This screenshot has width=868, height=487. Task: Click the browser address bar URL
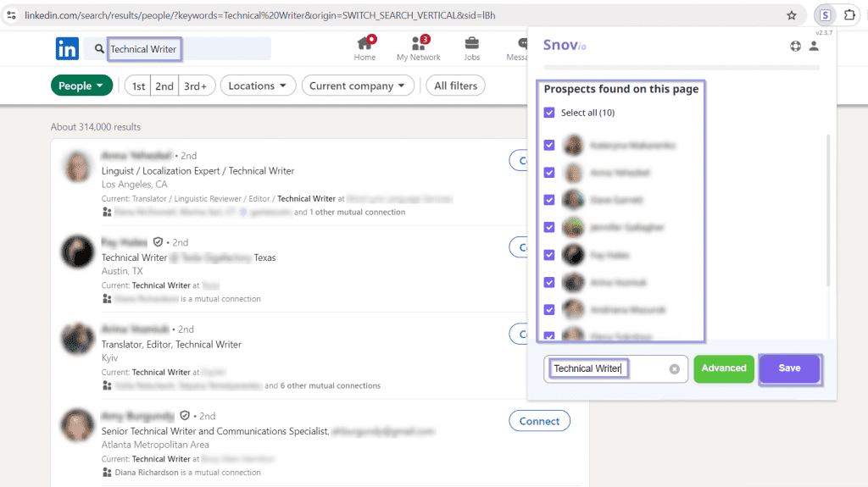click(259, 15)
